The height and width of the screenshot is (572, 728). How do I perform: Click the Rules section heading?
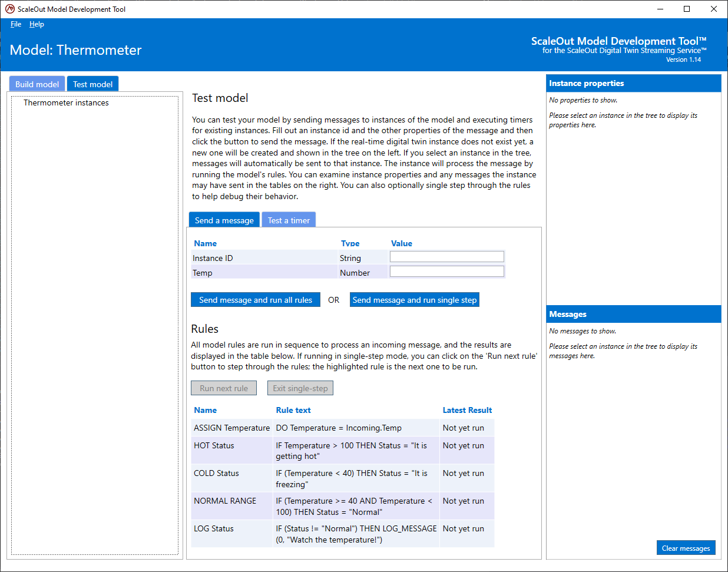(204, 329)
